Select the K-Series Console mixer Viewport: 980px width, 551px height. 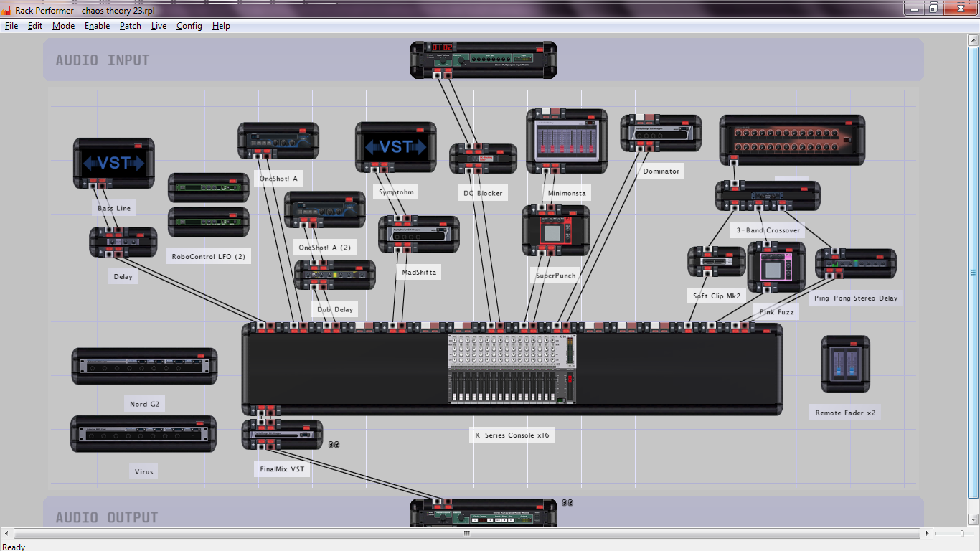coord(512,369)
